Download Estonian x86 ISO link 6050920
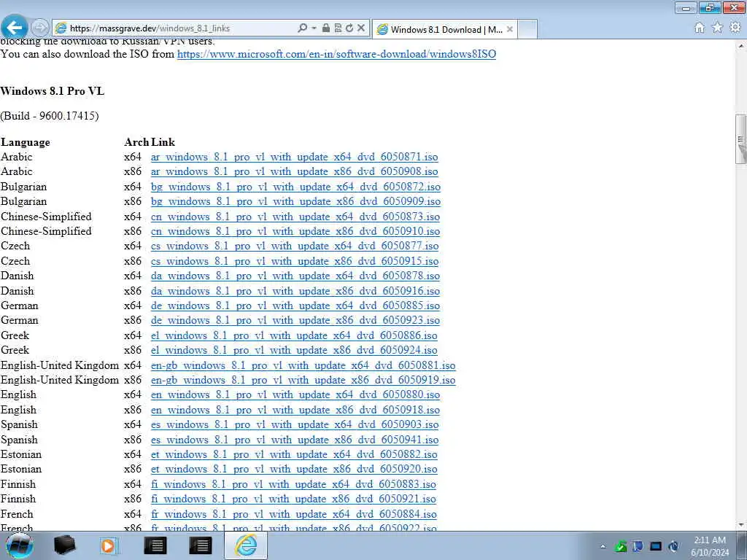Viewport: 747px width, 560px height. click(294, 469)
